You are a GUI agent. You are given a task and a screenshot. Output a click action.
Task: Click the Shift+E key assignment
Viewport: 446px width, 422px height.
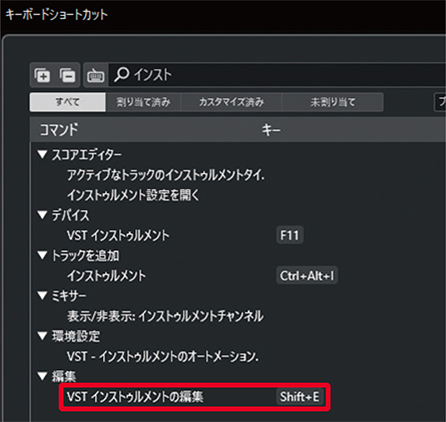point(299,397)
